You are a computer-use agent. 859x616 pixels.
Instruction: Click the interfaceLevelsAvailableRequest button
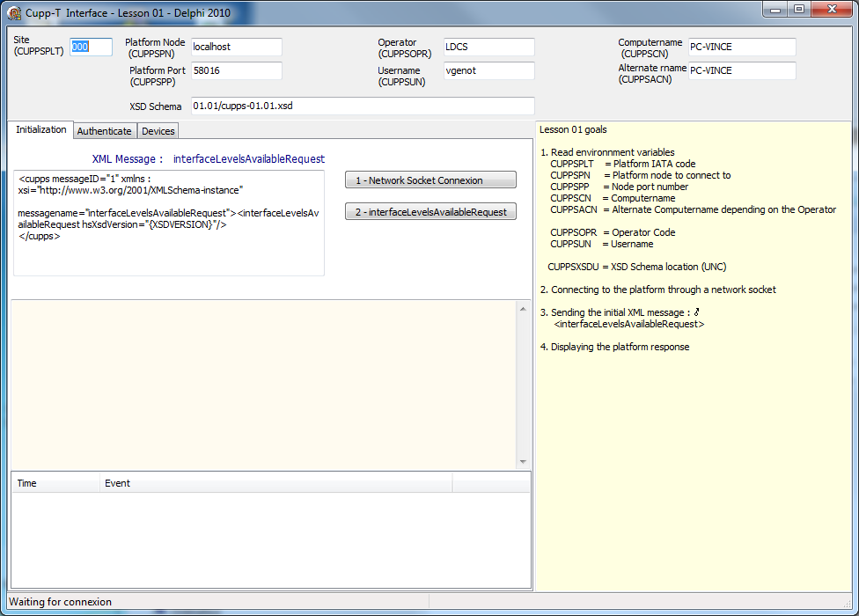coord(430,212)
